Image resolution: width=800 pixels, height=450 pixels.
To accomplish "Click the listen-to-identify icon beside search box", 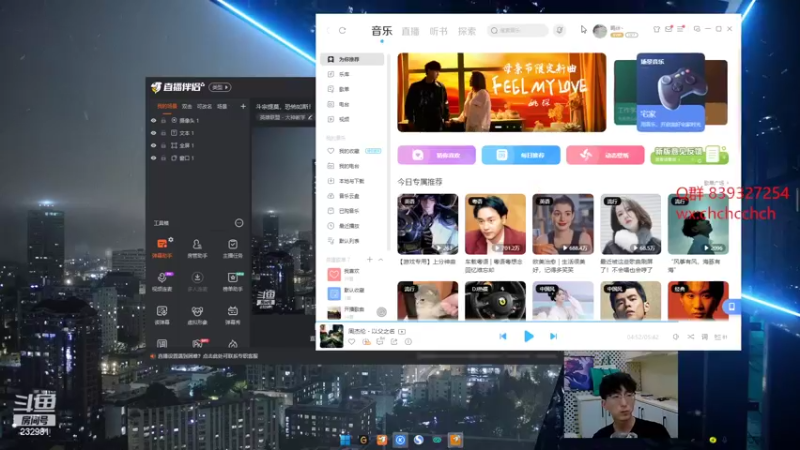I will 560,31.
